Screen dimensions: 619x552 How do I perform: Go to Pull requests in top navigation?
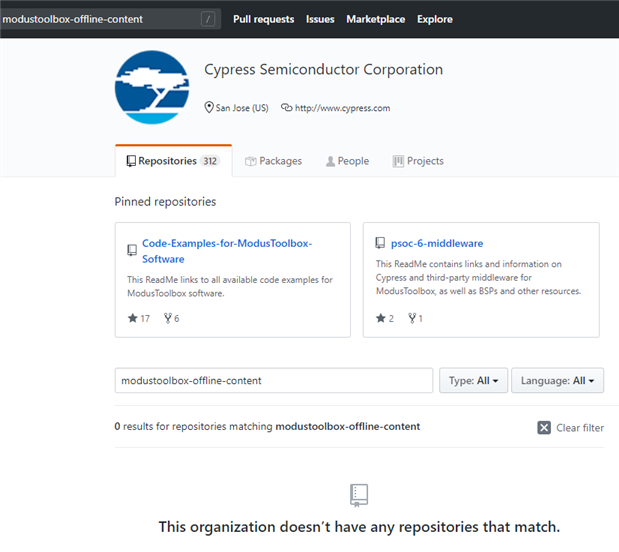point(263,19)
